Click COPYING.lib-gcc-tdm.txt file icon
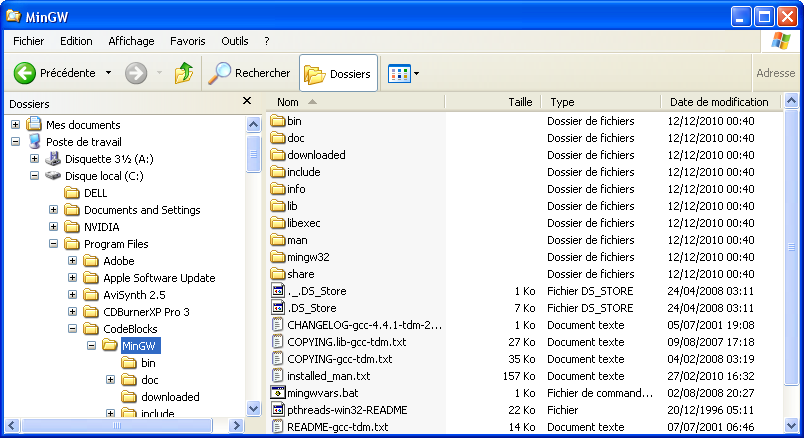 tap(277, 341)
